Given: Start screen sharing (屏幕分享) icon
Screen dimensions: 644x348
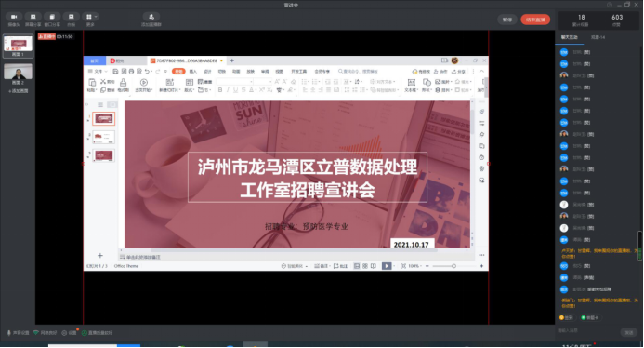Looking at the screenshot, I should click(x=33, y=17).
